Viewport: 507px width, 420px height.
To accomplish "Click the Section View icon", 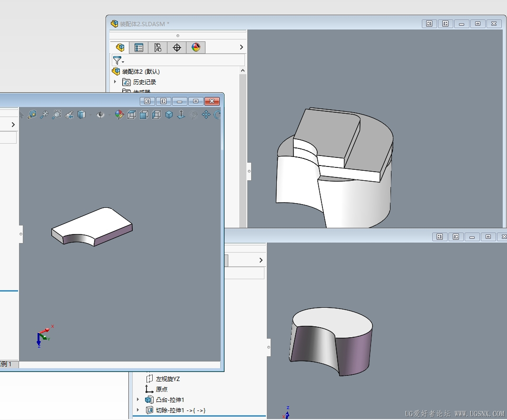I will pyautogui.click(x=81, y=115).
